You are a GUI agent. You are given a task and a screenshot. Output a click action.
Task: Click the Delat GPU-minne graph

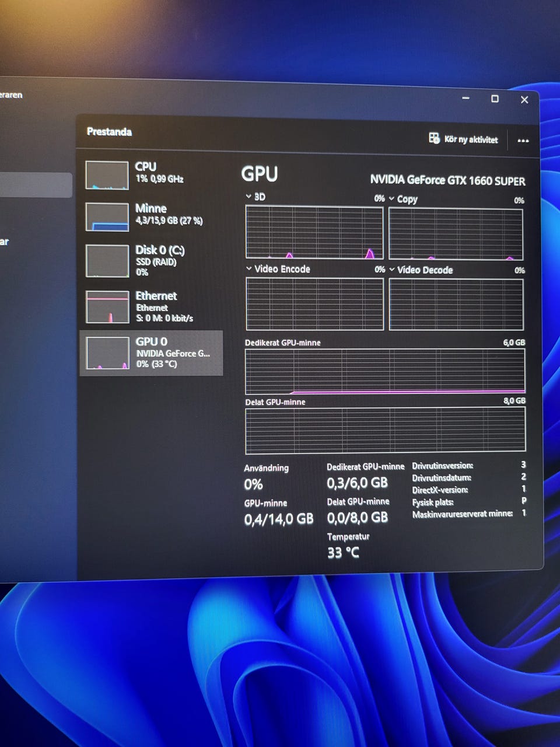tap(385, 431)
